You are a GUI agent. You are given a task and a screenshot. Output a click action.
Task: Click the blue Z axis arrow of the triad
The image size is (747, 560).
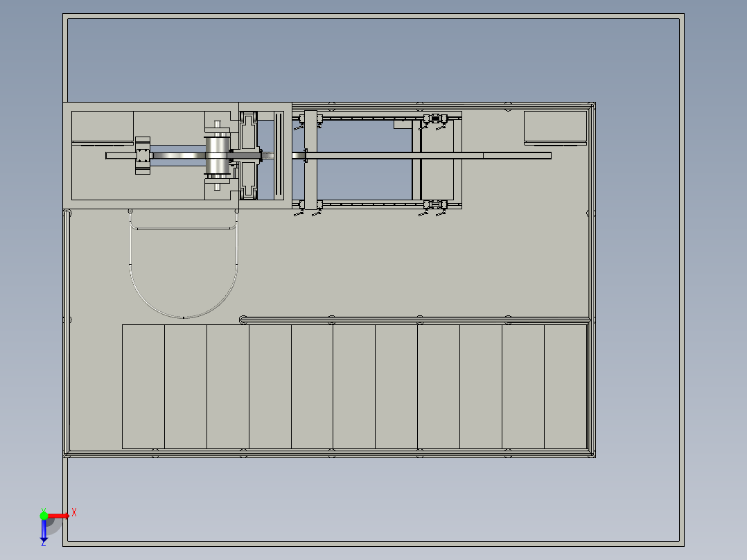pyautogui.click(x=44, y=530)
